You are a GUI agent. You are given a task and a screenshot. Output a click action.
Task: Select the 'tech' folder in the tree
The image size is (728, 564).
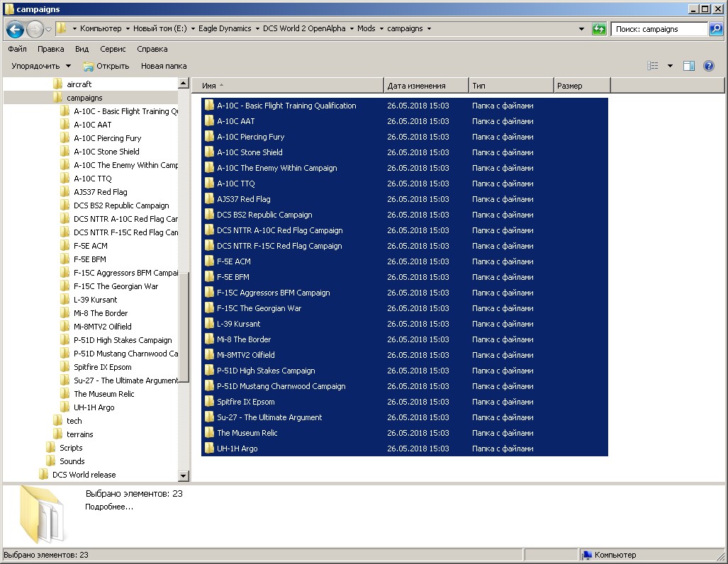pyautogui.click(x=74, y=421)
